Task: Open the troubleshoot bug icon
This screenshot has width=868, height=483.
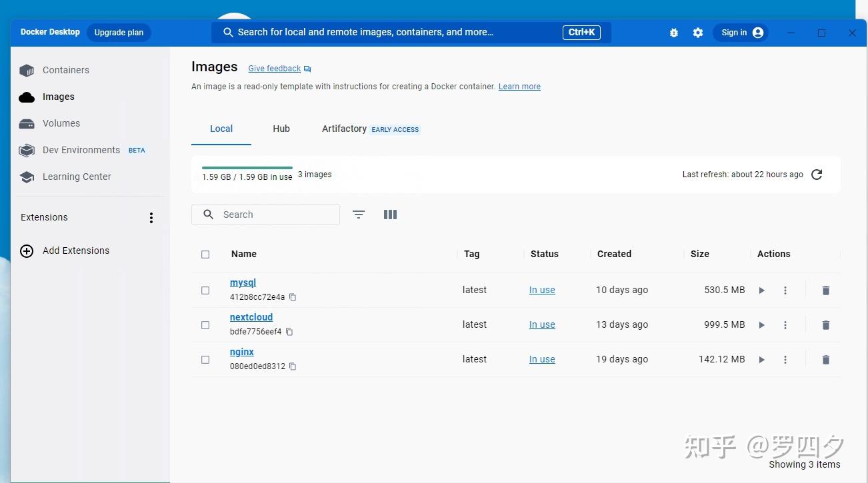Action: click(x=674, y=33)
